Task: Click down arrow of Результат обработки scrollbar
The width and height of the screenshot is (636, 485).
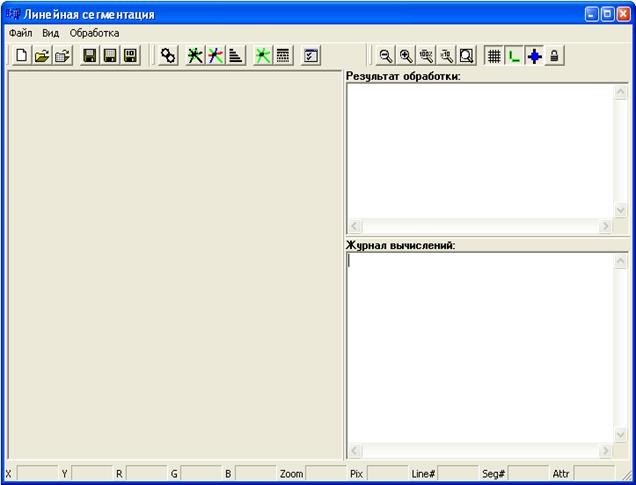Action: click(x=621, y=210)
